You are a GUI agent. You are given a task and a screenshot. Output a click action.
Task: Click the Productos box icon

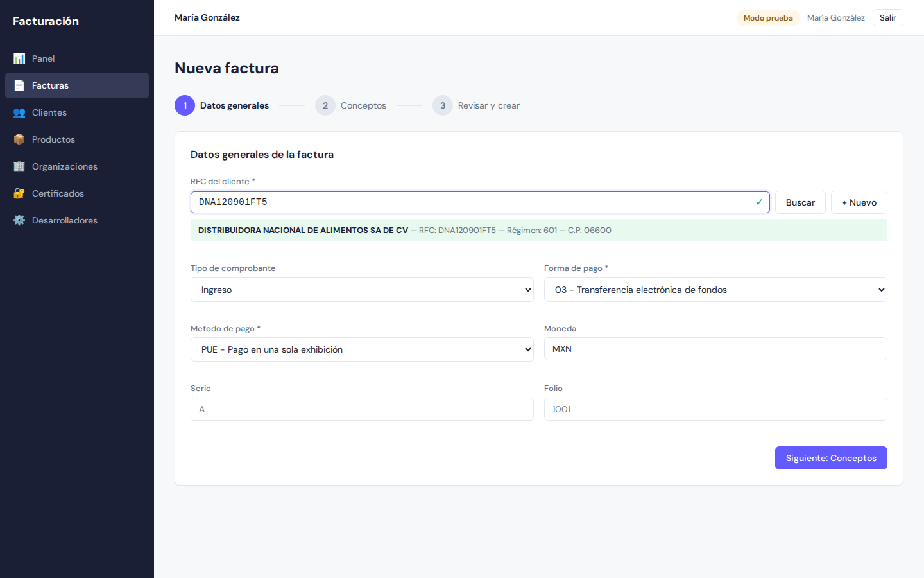[x=19, y=139]
